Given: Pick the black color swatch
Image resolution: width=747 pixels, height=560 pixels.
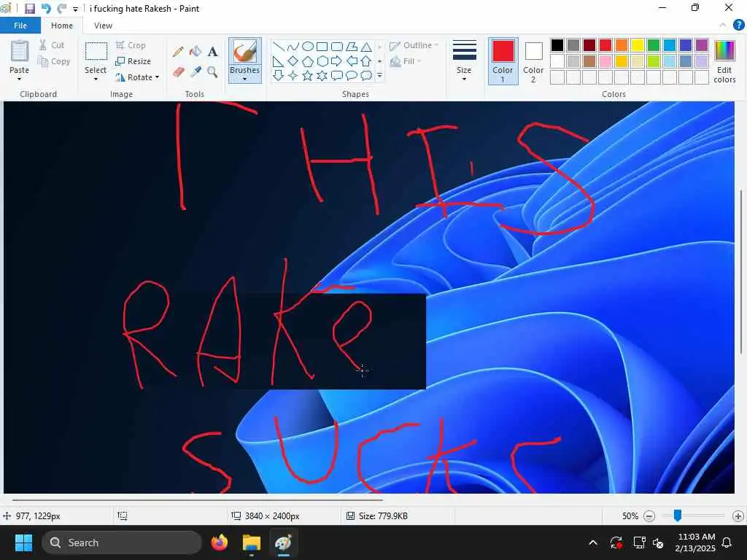Looking at the screenshot, I should (x=557, y=45).
